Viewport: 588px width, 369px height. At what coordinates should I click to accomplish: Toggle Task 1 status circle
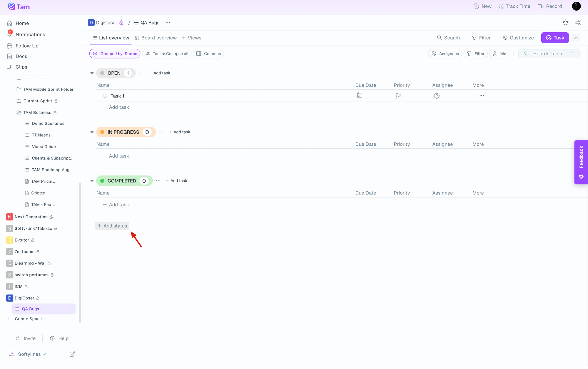click(x=105, y=96)
